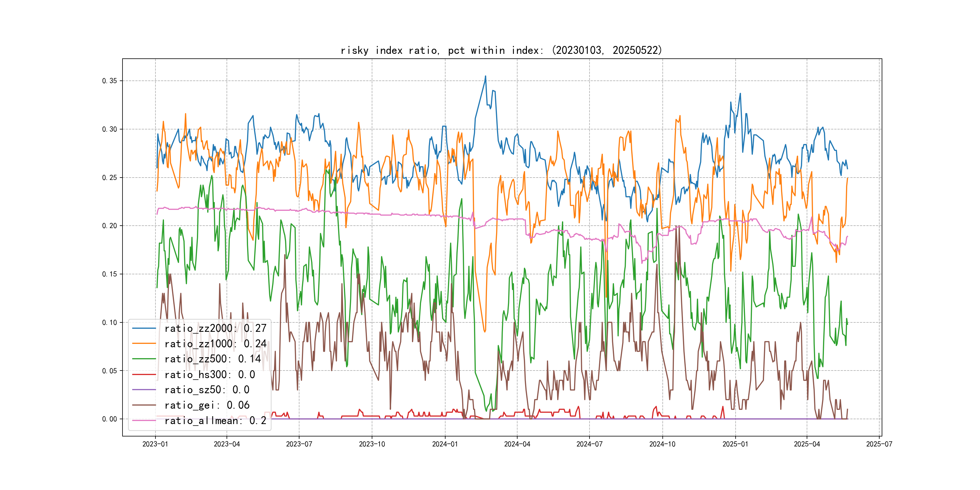Select the 'ratio_zz1000: 0.24' legend label

215,344
